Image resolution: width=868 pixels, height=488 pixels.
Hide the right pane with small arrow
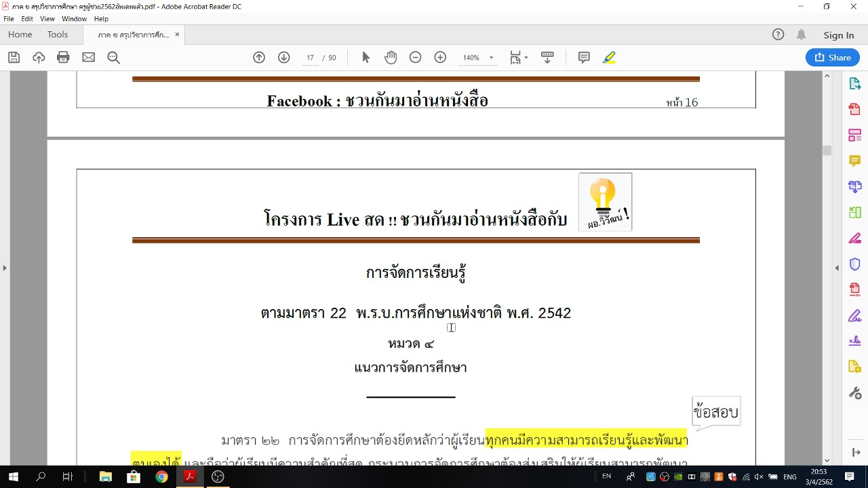(837, 268)
